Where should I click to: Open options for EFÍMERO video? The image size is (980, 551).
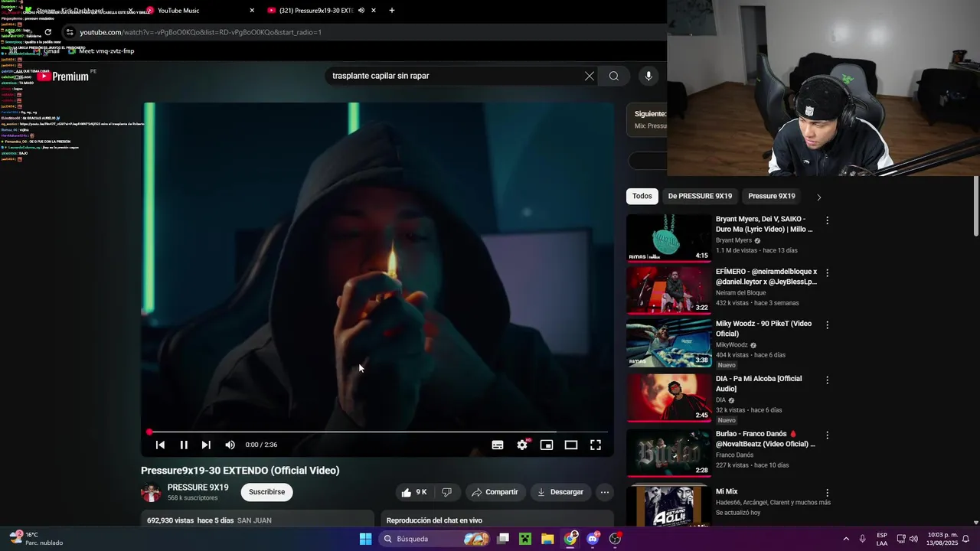[x=827, y=272]
